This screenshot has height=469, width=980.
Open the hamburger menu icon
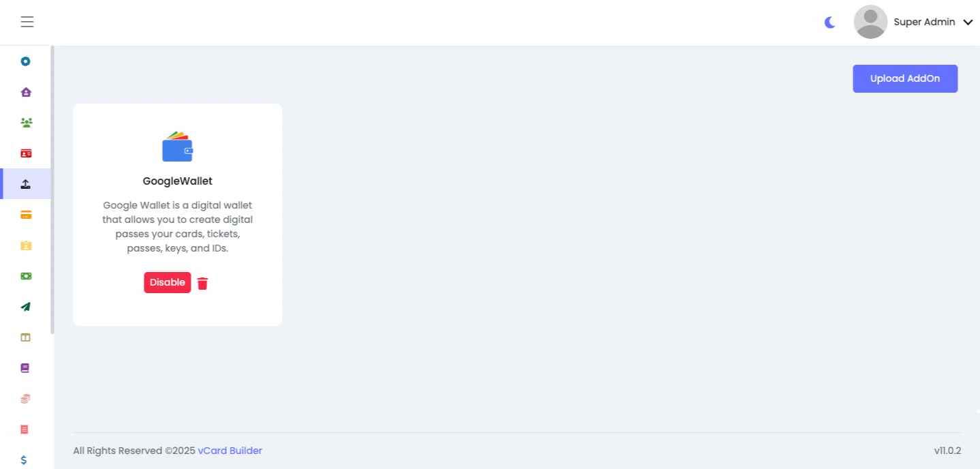(x=27, y=22)
